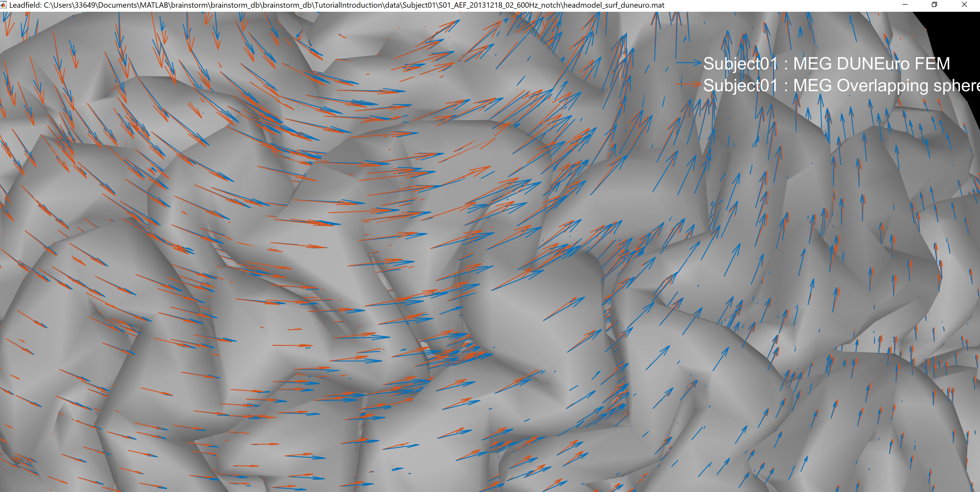
Task: Close the Leadfield figure window
Action: pyautogui.click(x=964, y=5)
